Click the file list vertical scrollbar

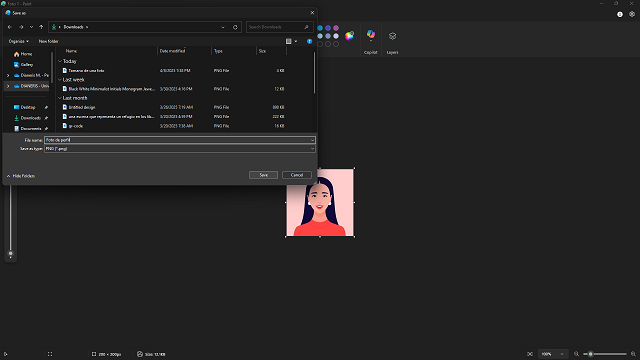click(x=314, y=73)
